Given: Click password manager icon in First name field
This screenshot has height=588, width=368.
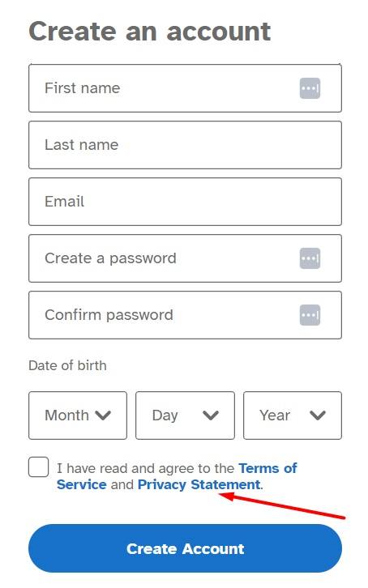Looking at the screenshot, I should (x=310, y=88).
